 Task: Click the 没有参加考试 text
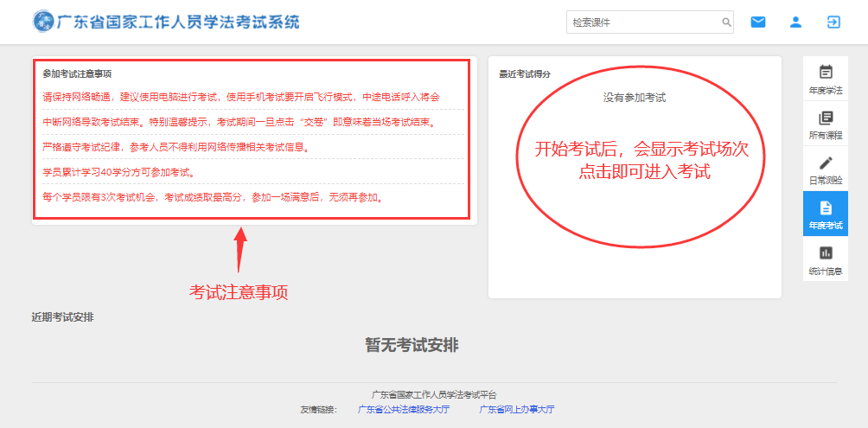(x=635, y=97)
